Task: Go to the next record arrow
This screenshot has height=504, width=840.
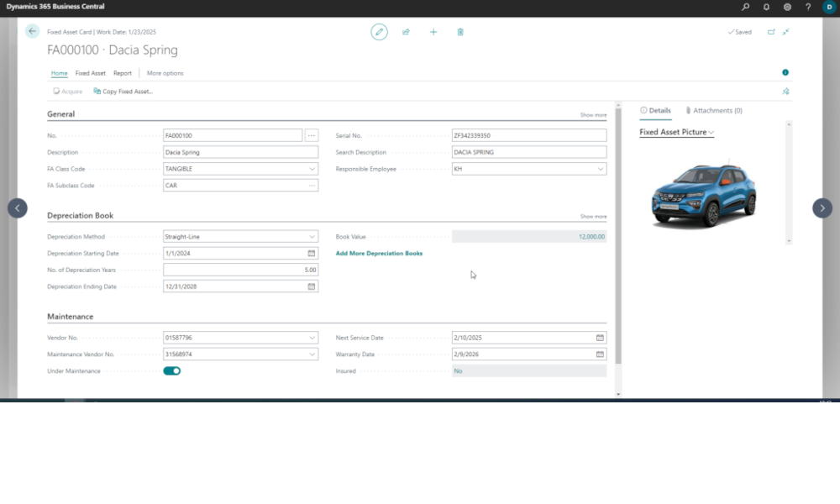Action: tap(822, 208)
